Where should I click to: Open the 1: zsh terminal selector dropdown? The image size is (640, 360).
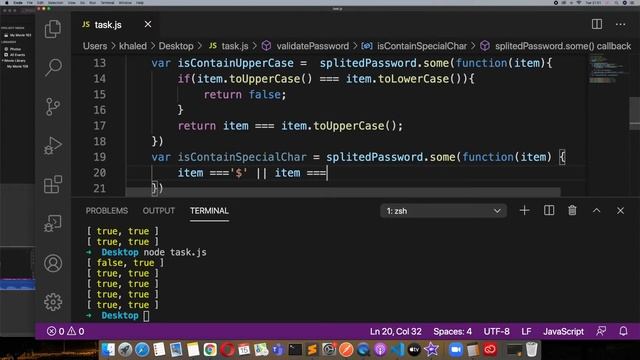point(443,211)
